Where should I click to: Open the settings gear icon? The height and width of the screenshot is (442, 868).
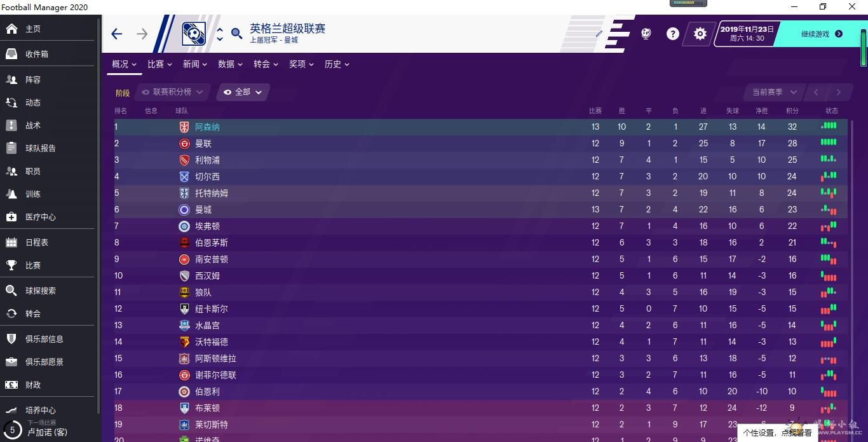[x=700, y=34]
